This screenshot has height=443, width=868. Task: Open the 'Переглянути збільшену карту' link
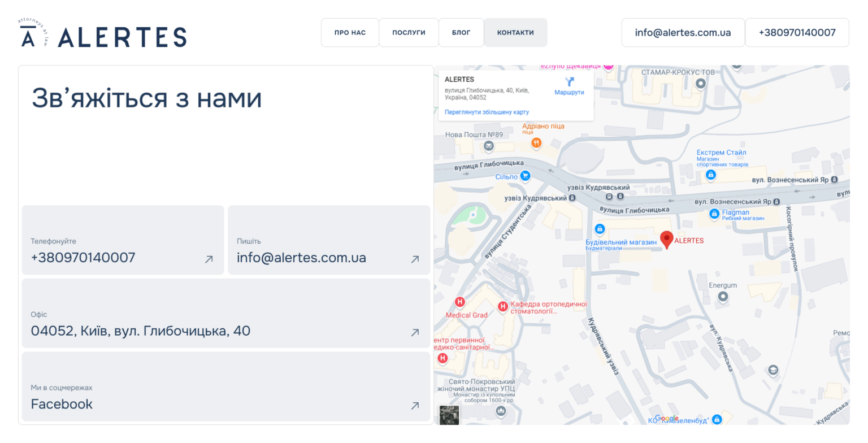[487, 112]
